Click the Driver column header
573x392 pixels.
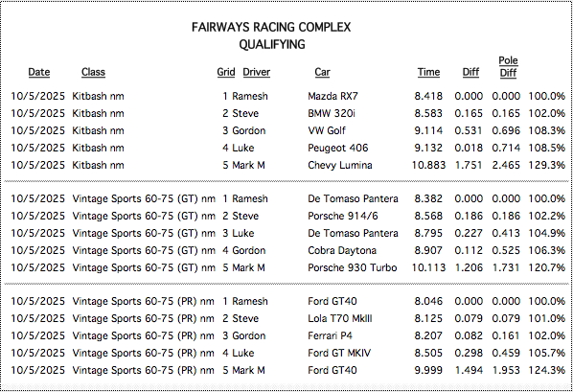(257, 72)
